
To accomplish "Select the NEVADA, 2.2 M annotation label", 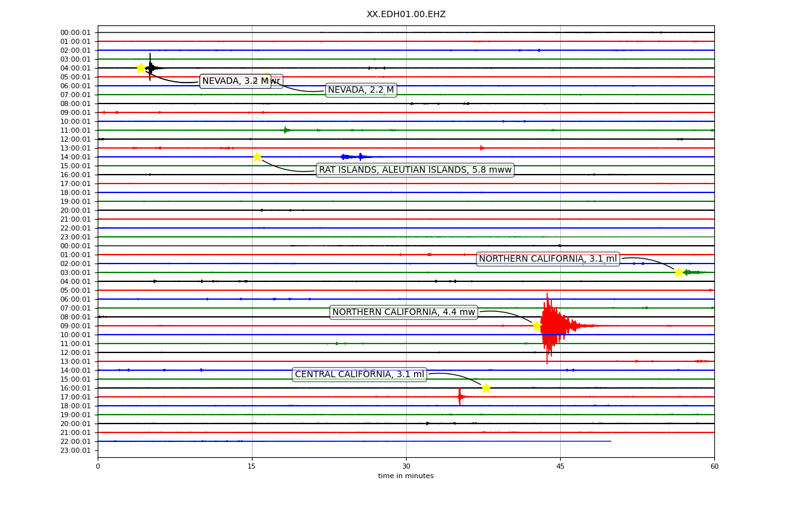I will [x=361, y=90].
